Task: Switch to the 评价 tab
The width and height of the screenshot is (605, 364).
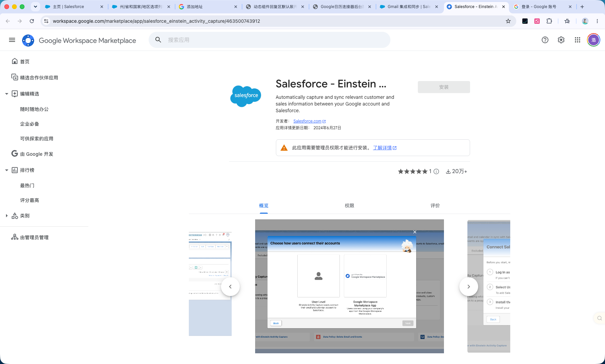Action: [435, 206]
